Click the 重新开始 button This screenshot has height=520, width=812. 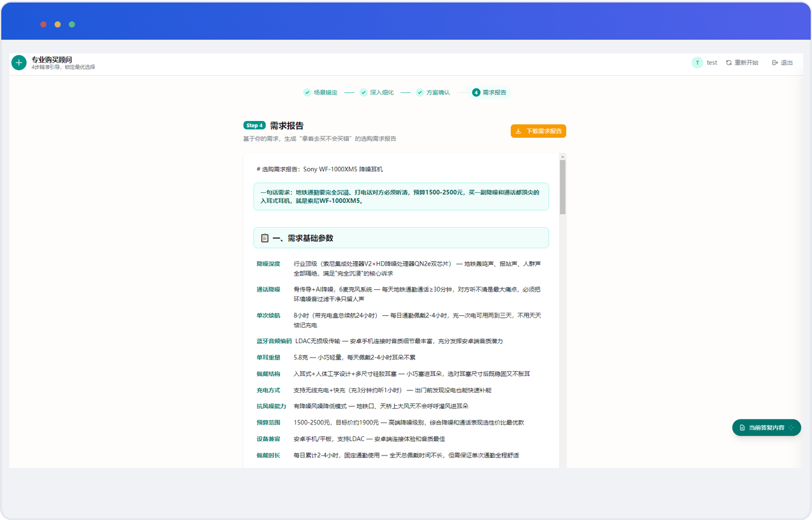click(742, 63)
